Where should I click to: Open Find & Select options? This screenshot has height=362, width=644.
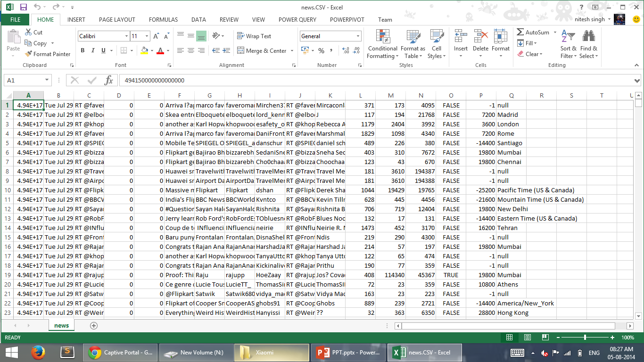[x=588, y=44]
